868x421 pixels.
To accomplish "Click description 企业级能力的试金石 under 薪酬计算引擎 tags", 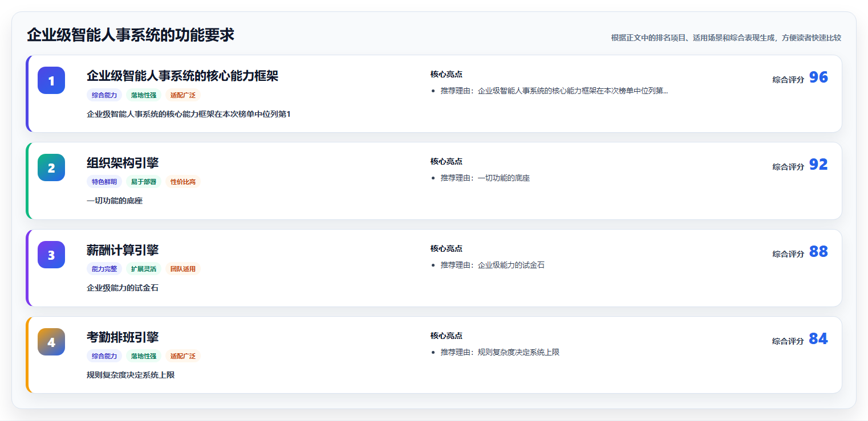I will (123, 288).
